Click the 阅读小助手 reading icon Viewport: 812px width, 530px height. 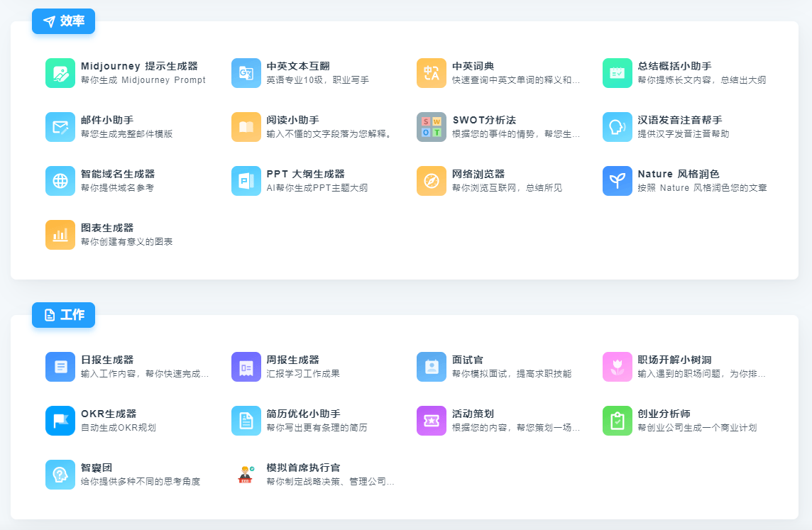(x=246, y=127)
